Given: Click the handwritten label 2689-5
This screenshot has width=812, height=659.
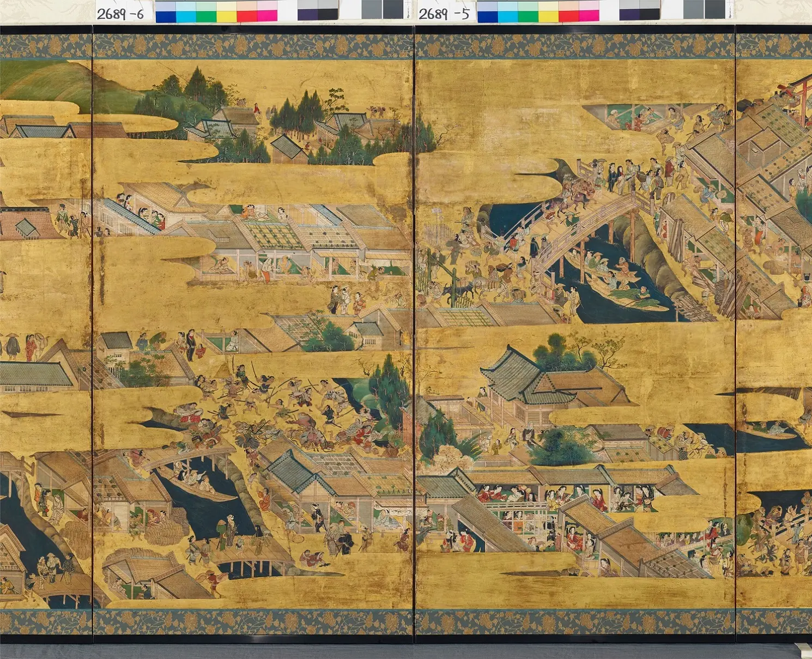Looking at the screenshot, I should pyautogui.click(x=444, y=14).
